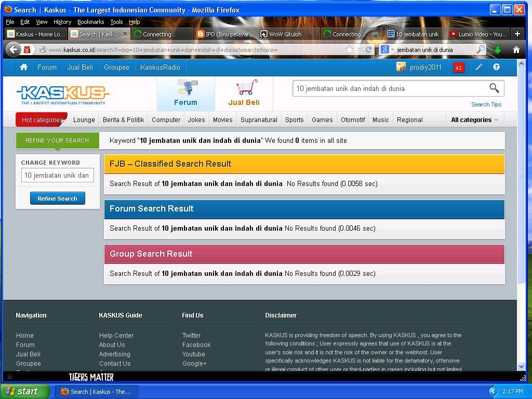Click the page vertical scrollbar down arrow
The width and height of the screenshot is (532, 399).
click(521, 366)
